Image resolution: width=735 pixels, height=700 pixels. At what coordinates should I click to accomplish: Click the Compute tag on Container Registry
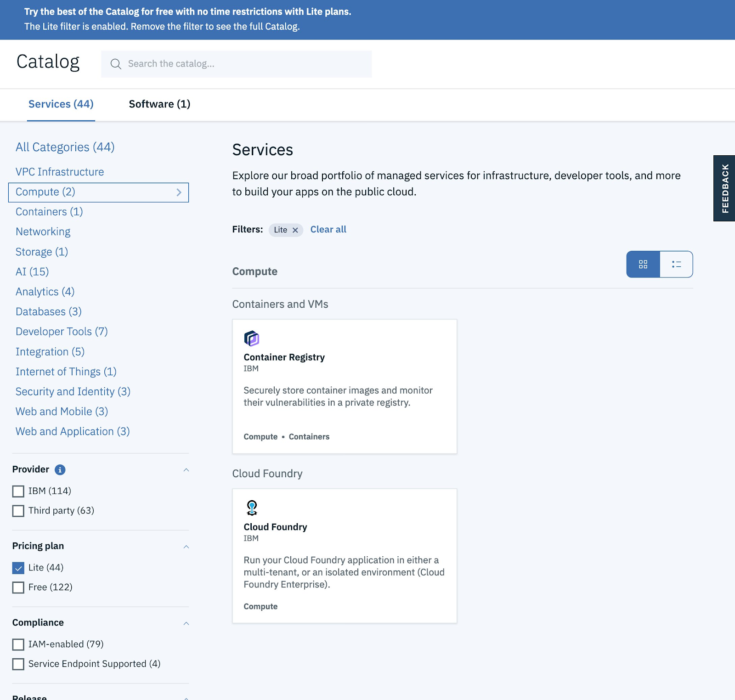pos(260,437)
